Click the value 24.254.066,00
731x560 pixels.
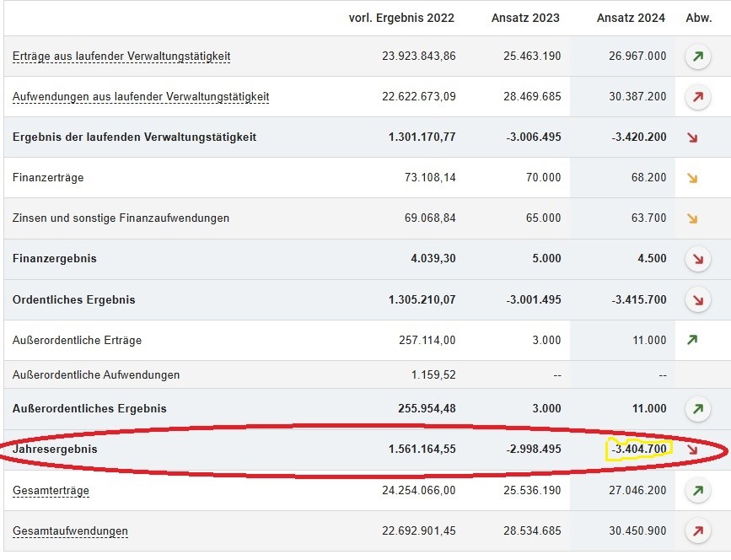(x=419, y=491)
